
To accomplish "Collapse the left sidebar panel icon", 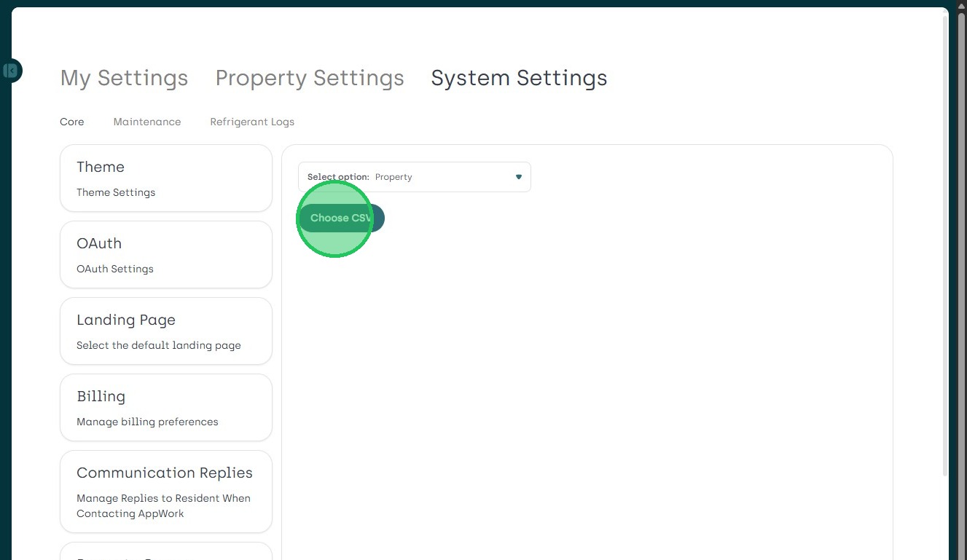I will click(x=10, y=71).
